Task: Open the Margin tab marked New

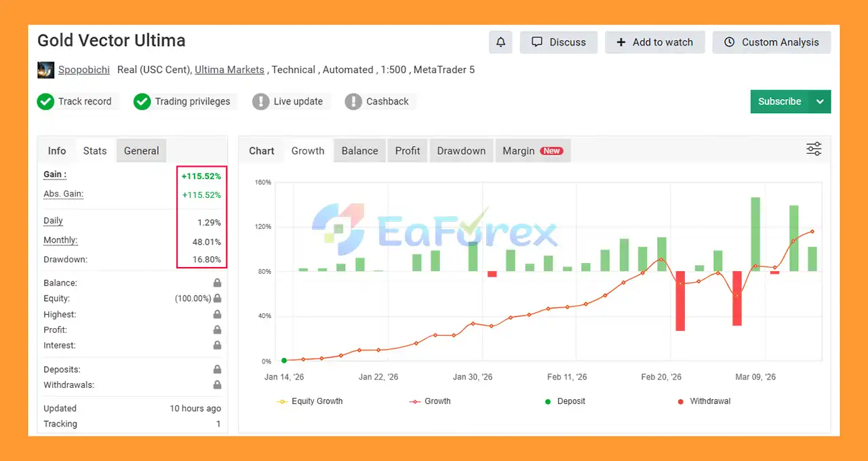Action: point(532,151)
